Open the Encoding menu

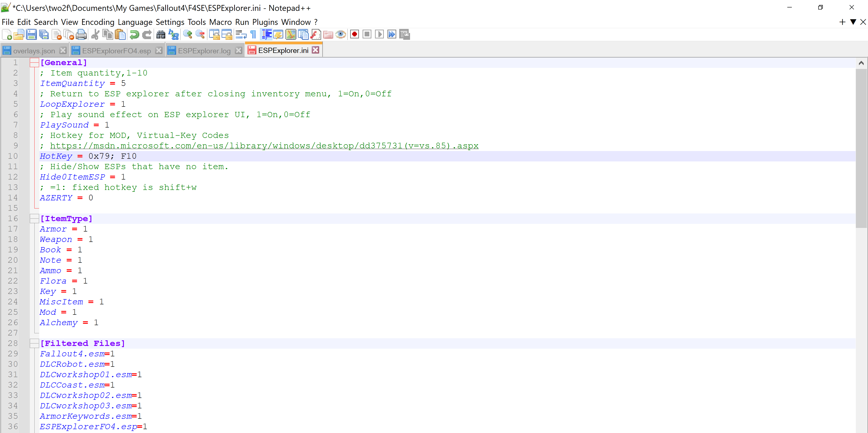point(98,22)
